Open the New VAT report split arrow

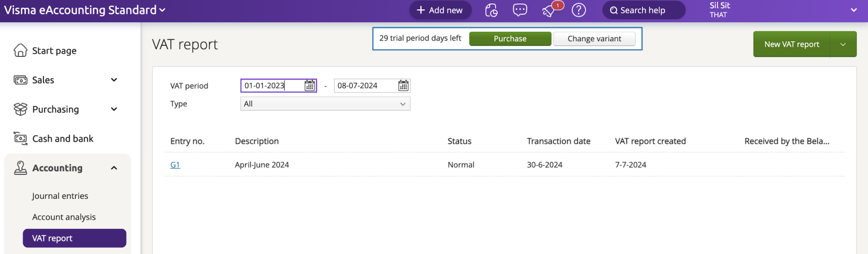844,45
